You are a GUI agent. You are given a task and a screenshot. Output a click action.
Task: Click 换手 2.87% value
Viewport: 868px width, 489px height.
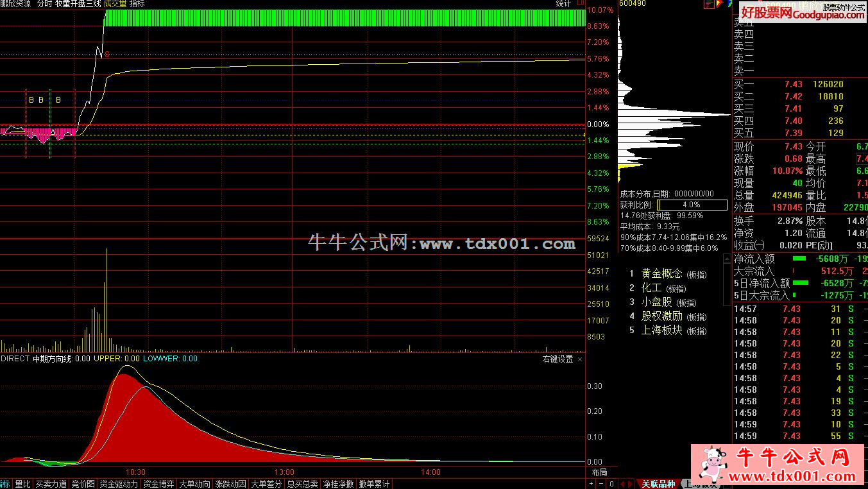point(790,221)
